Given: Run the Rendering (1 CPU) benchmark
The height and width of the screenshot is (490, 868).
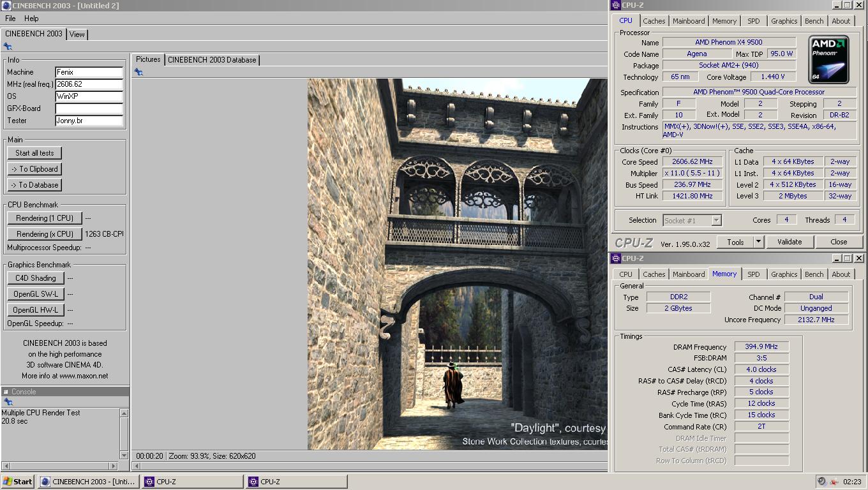Looking at the screenshot, I should point(45,218).
